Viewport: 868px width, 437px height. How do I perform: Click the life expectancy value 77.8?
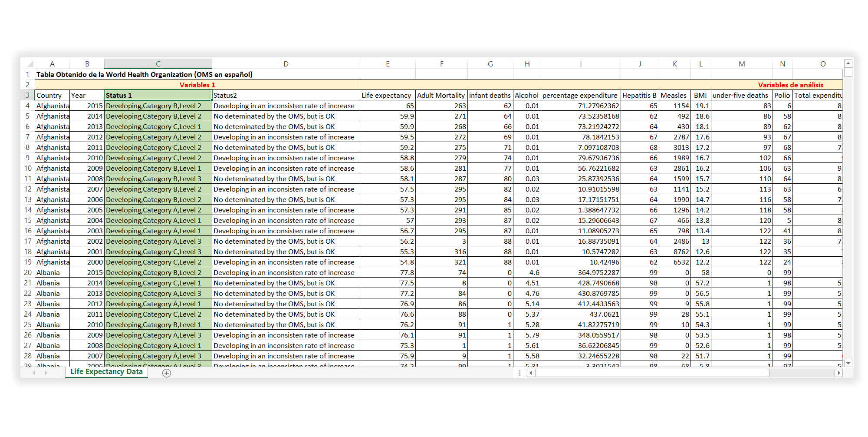point(388,272)
